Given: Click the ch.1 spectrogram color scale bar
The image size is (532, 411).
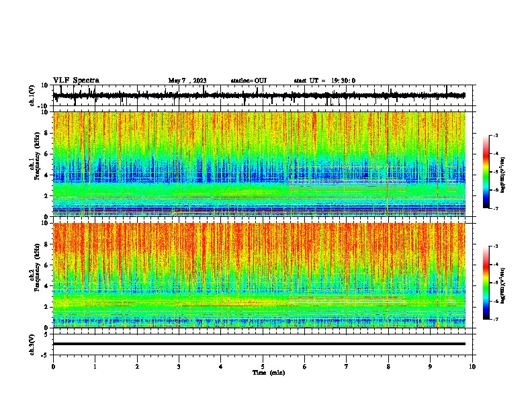Looking at the screenshot, I should pos(486,172).
